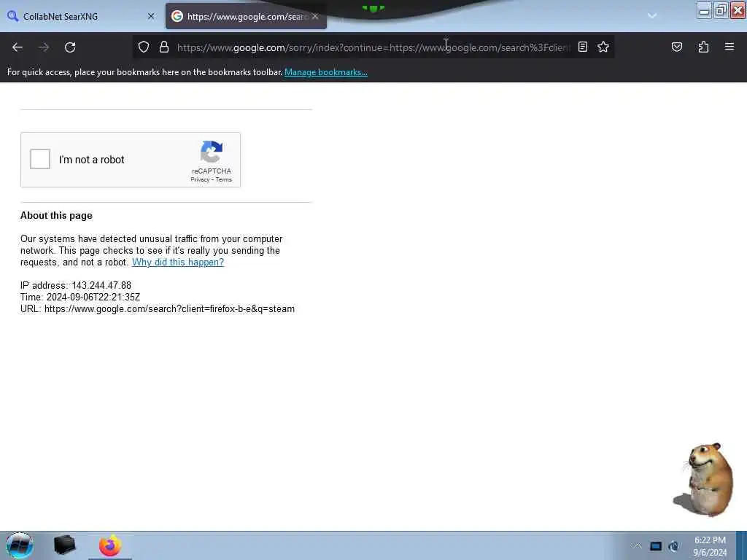Open tracking protection shield icon
This screenshot has height=560, width=747.
pyautogui.click(x=144, y=47)
